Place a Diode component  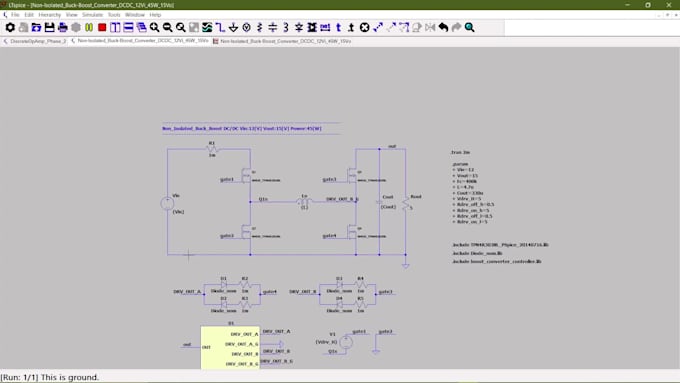click(x=299, y=27)
